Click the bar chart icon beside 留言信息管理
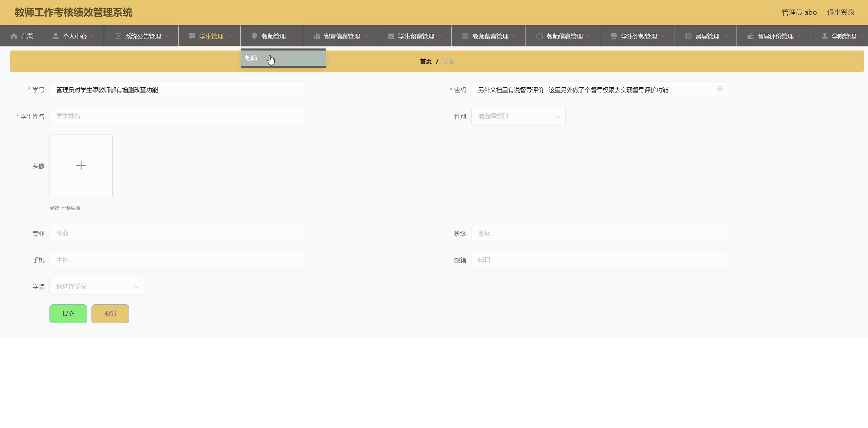 pos(317,36)
